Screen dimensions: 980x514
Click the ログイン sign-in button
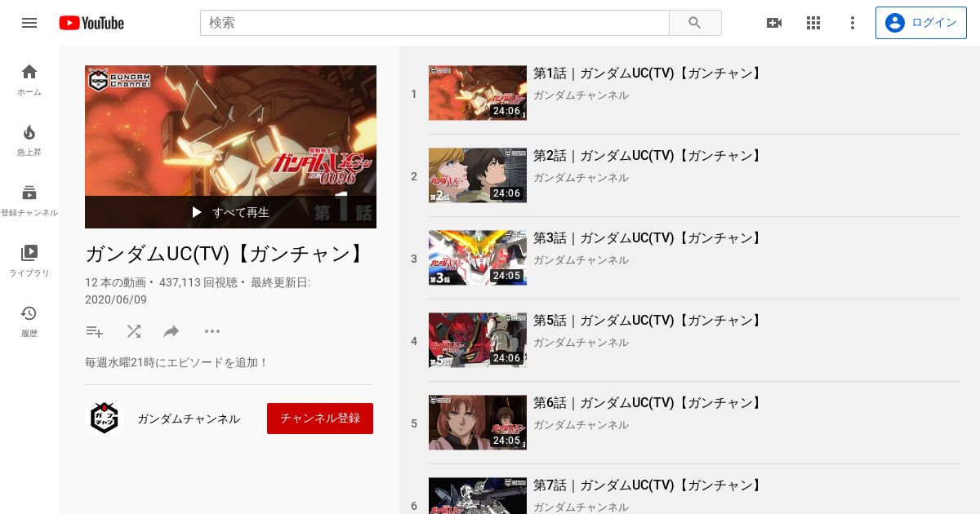coord(921,23)
